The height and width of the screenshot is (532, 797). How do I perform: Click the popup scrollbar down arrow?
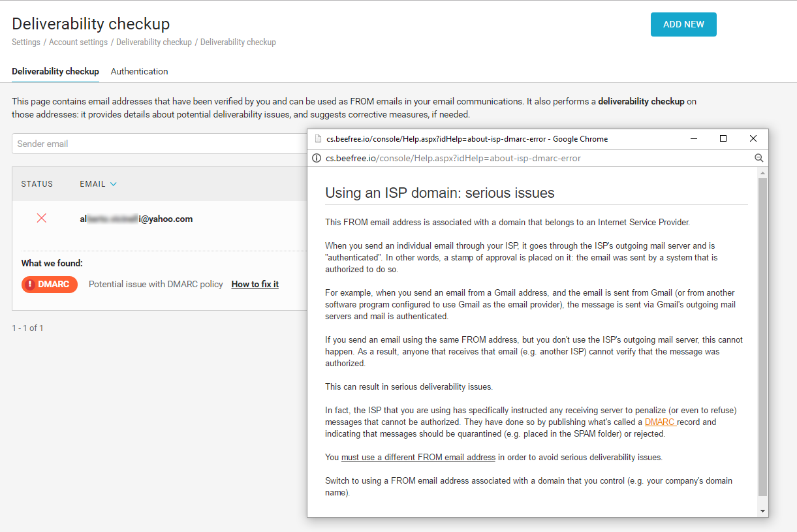pos(762,510)
